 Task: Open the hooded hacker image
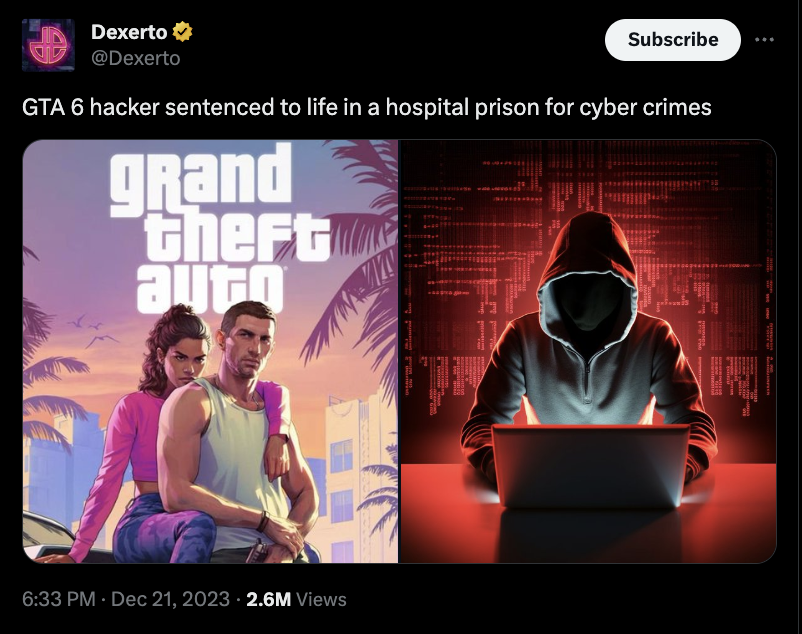point(588,351)
